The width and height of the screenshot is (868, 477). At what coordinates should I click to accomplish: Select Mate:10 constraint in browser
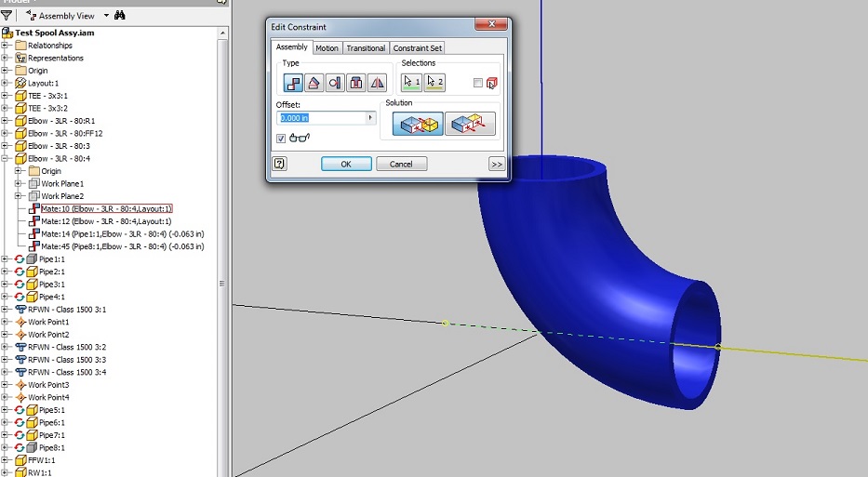(106, 208)
